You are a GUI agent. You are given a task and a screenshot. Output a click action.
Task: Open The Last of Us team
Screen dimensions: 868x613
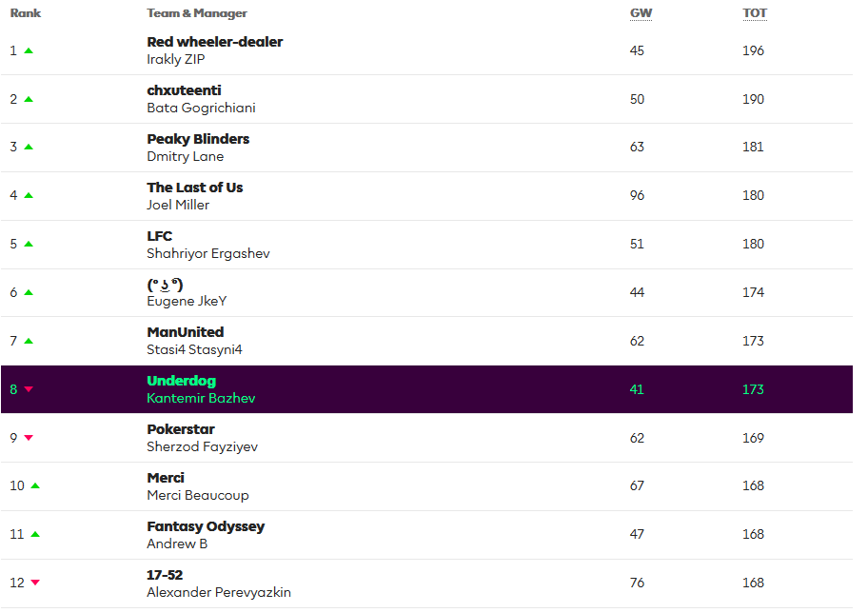(x=194, y=188)
